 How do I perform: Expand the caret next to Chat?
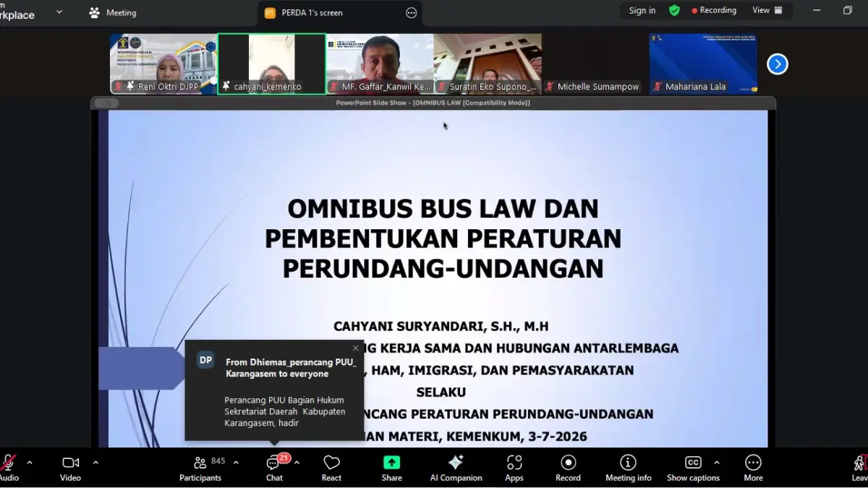297,463
